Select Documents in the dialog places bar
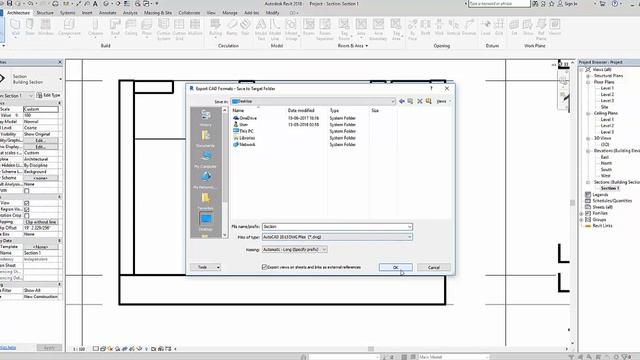This screenshot has height=360, width=640. click(205, 138)
